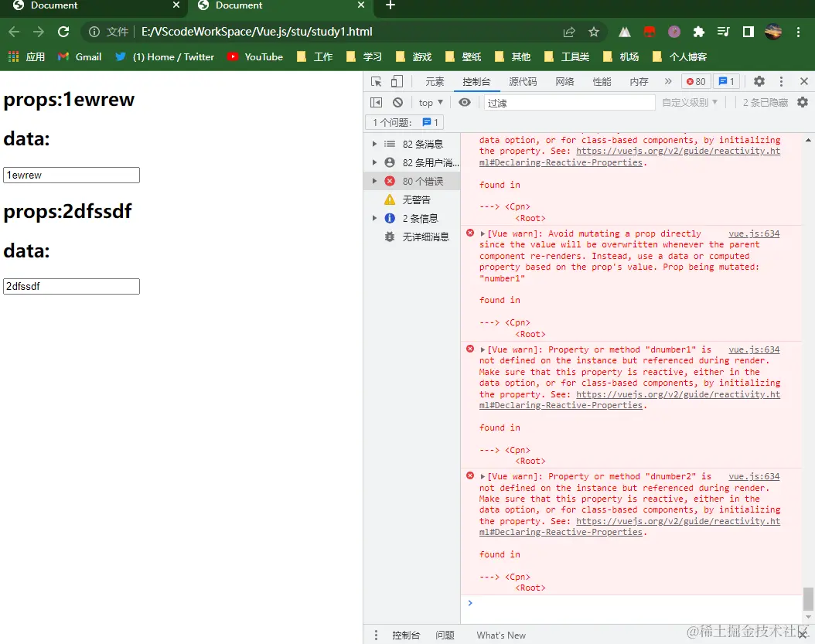Bookmark this page with the star icon
This screenshot has width=815, height=644.
point(594,32)
